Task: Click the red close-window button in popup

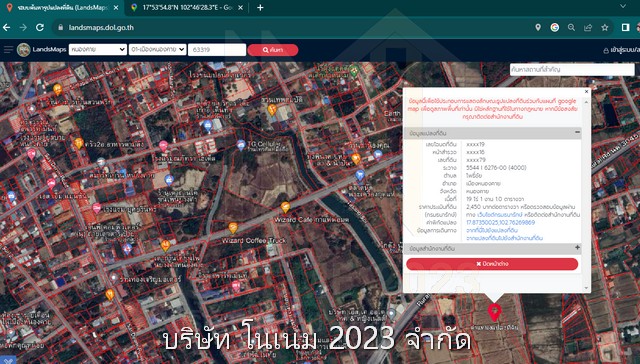Action: coord(492,264)
